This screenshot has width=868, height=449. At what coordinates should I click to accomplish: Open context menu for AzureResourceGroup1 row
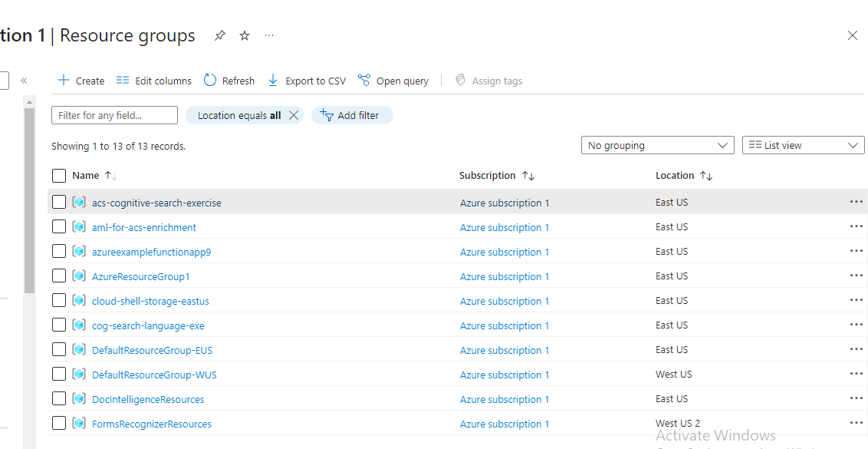856,276
